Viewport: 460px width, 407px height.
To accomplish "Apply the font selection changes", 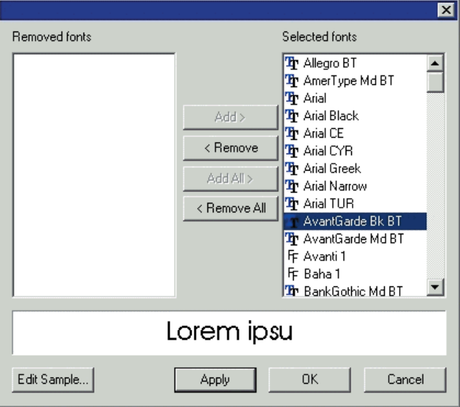I will 215,380.
